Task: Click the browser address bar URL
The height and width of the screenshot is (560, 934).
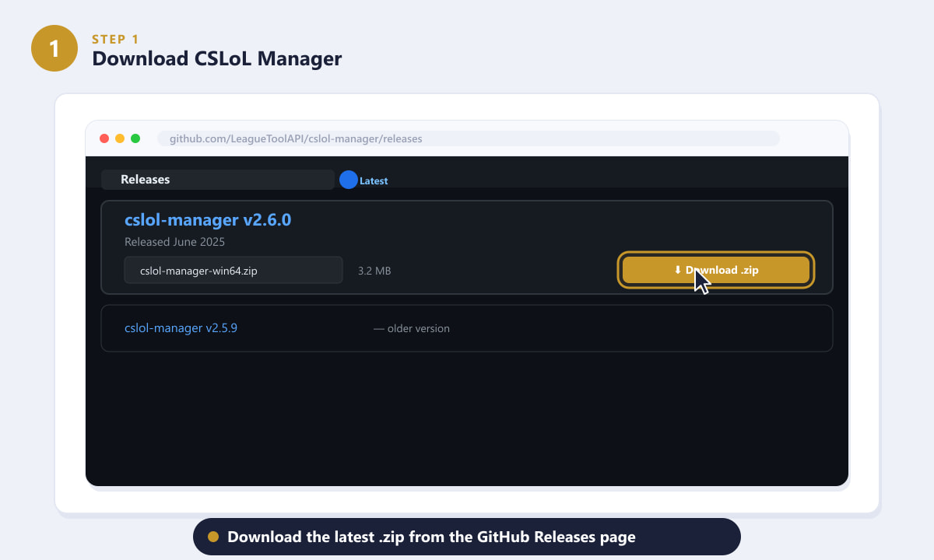Action: click(x=468, y=138)
